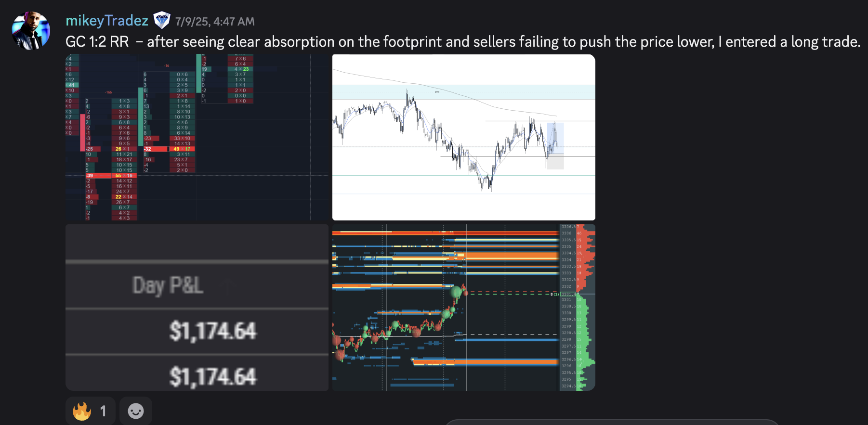The image size is (868, 425).
Task: Click the diamond badge beside the username
Action: (162, 21)
